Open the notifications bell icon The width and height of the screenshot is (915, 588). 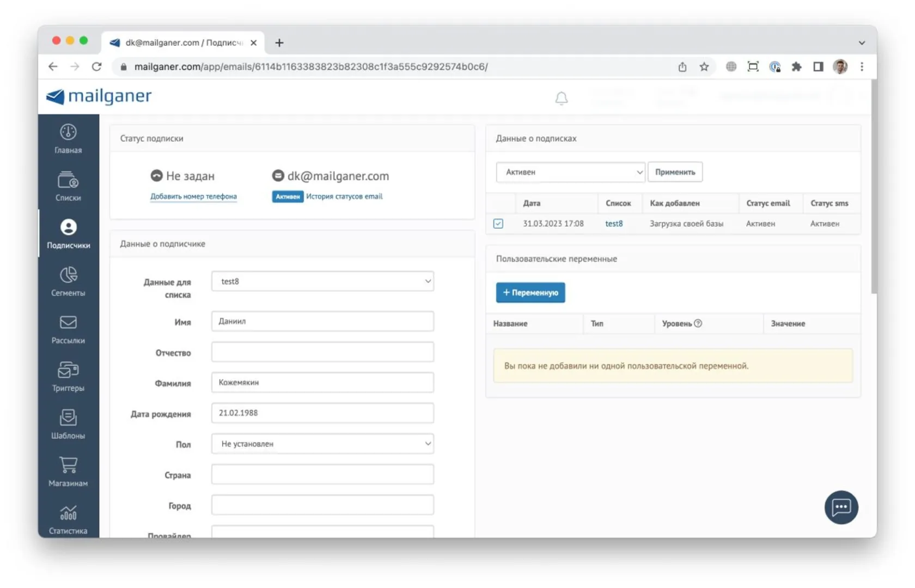coord(562,98)
